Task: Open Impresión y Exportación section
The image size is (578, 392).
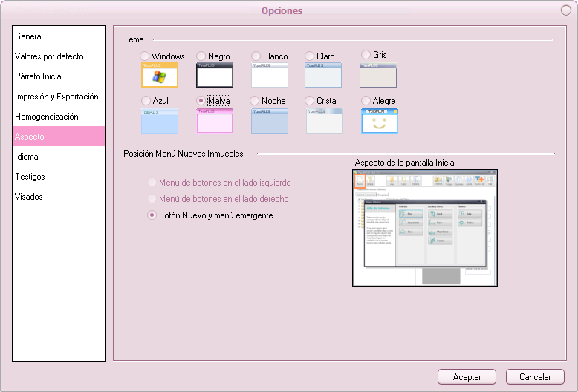Action: point(56,97)
